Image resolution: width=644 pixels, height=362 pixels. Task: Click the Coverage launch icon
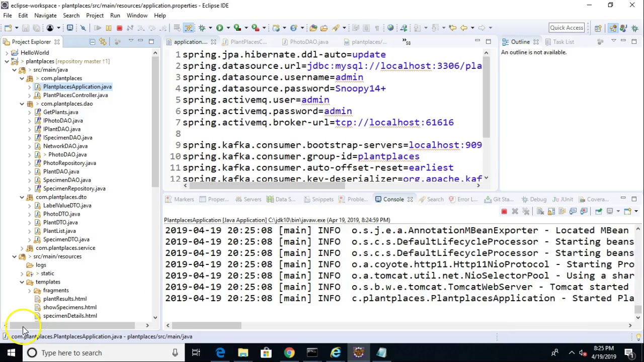click(237, 28)
